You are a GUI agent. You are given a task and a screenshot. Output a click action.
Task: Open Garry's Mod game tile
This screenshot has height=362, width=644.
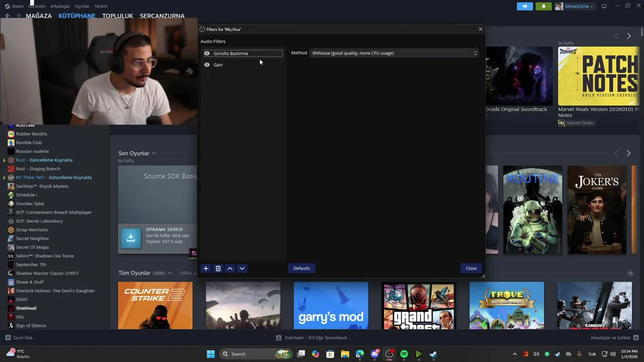pos(331,306)
